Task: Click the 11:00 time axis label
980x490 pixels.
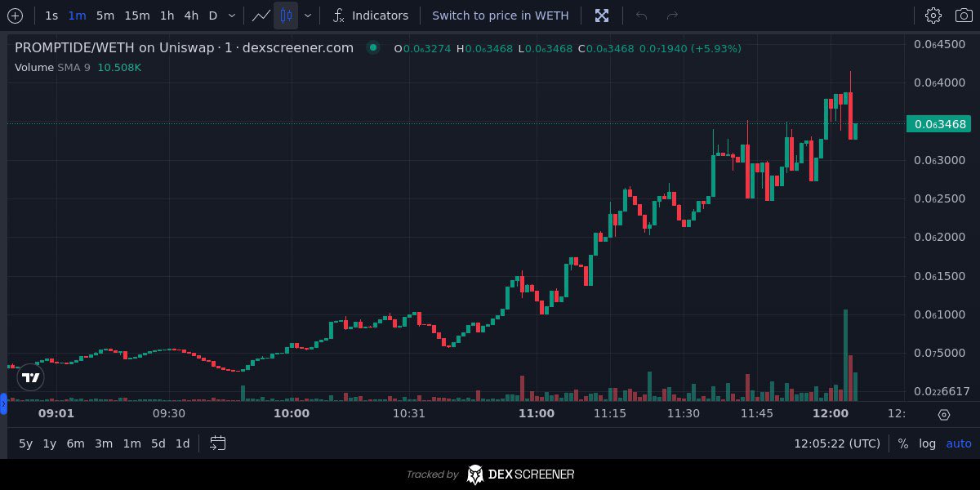Action: click(x=537, y=413)
